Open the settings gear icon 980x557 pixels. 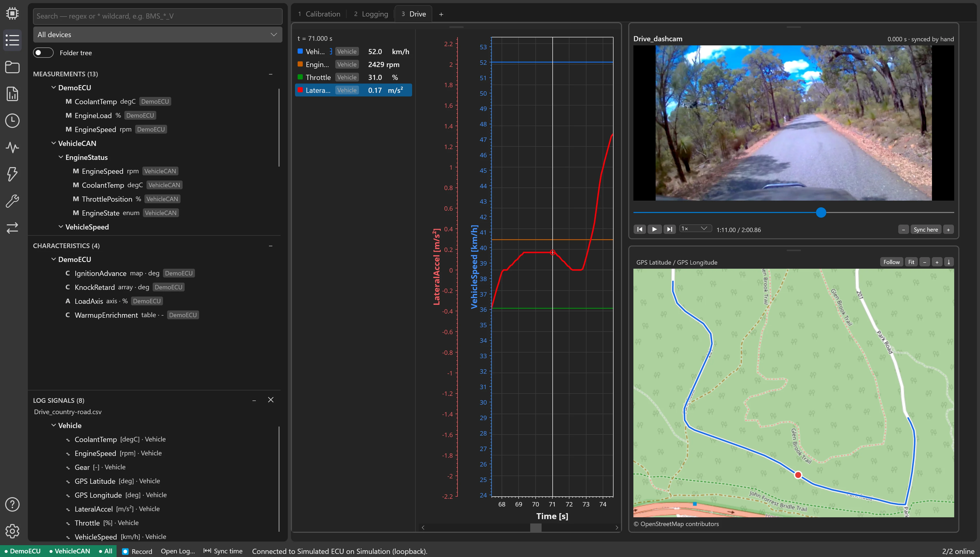(x=12, y=531)
